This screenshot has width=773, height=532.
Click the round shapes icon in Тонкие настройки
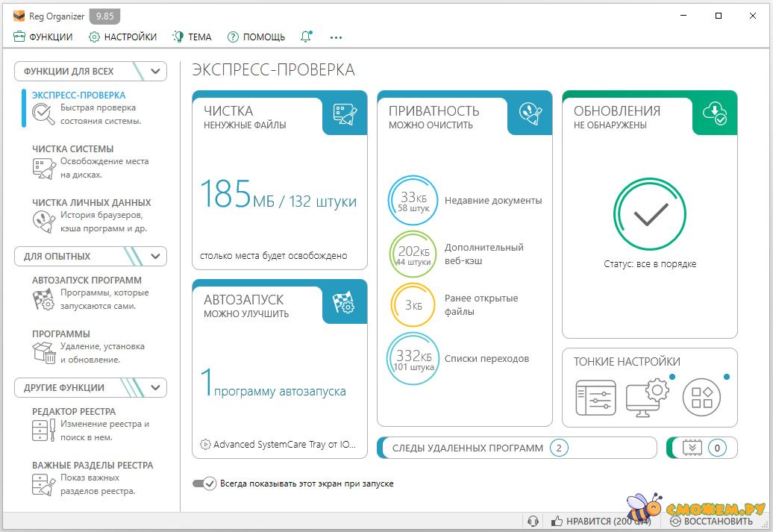701,397
